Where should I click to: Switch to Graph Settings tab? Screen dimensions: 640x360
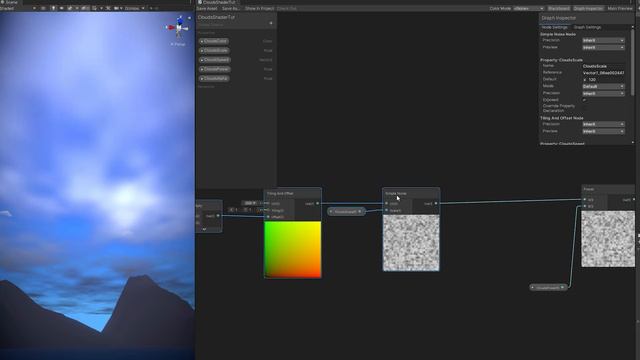(x=587, y=27)
